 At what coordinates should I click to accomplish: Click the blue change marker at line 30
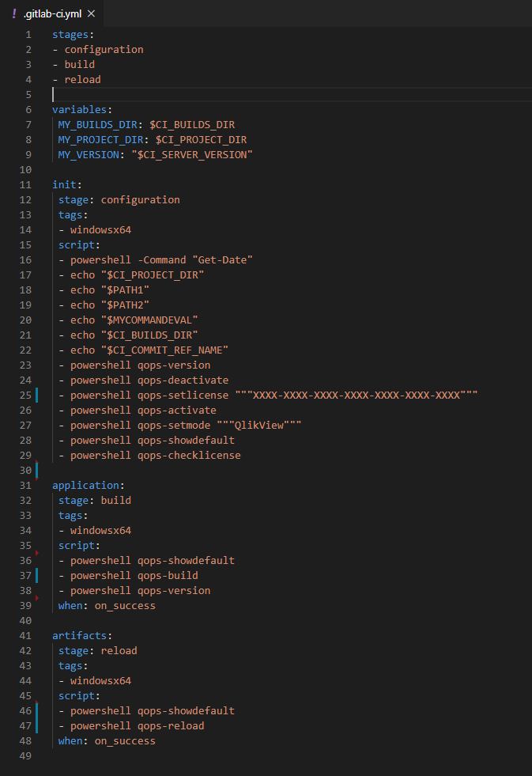pos(37,470)
